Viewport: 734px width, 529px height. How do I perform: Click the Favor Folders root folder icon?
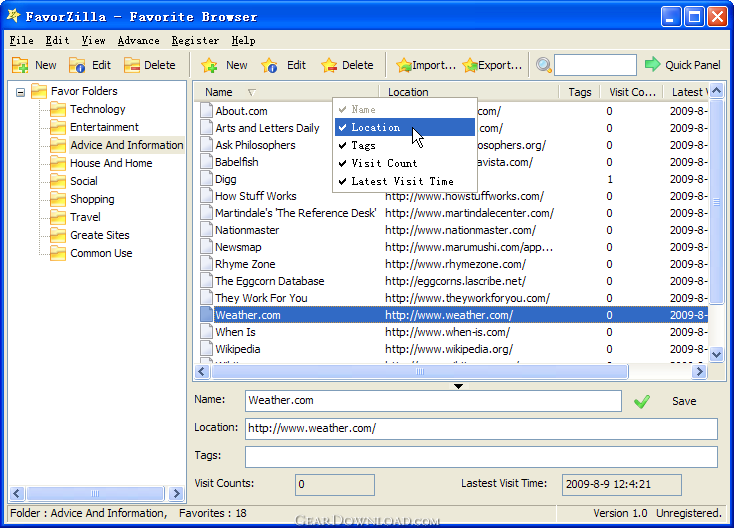[39, 91]
